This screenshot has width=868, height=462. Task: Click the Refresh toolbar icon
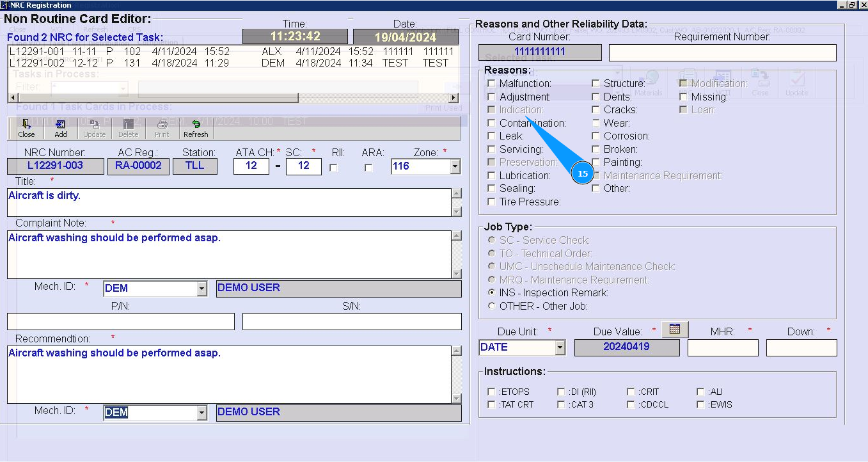(x=196, y=129)
